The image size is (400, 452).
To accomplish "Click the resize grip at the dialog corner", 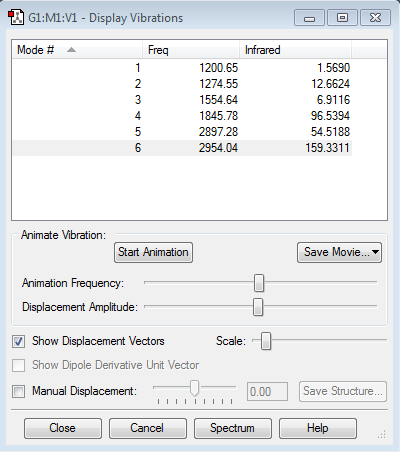I will (381, 434).
